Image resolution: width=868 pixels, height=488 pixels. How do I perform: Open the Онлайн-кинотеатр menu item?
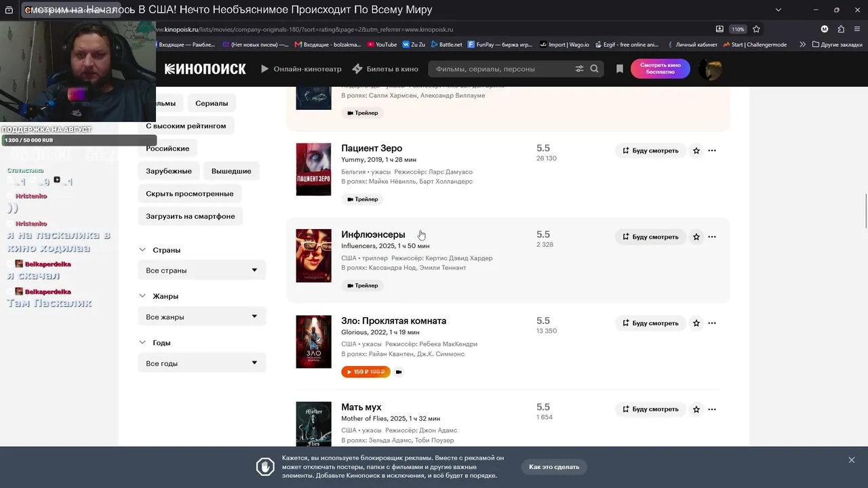pos(301,69)
